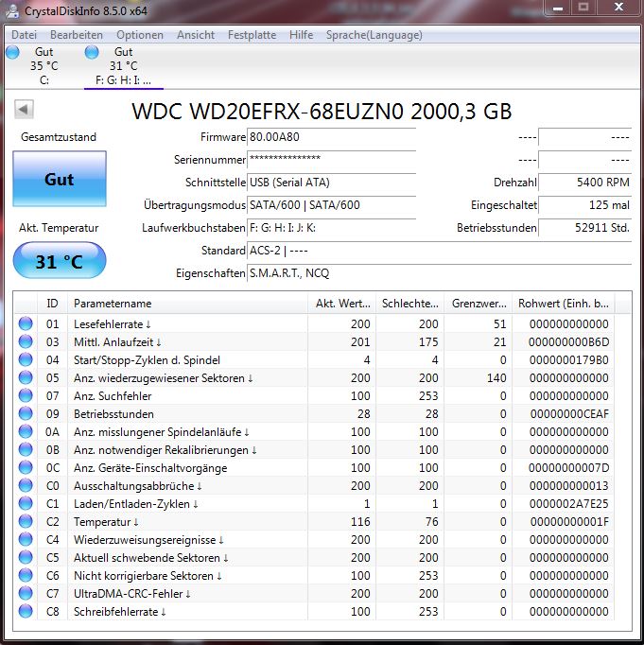644x645 pixels.
Task: Click the CrystalDiskInfo title bar app icon
Action: coord(12,10)
